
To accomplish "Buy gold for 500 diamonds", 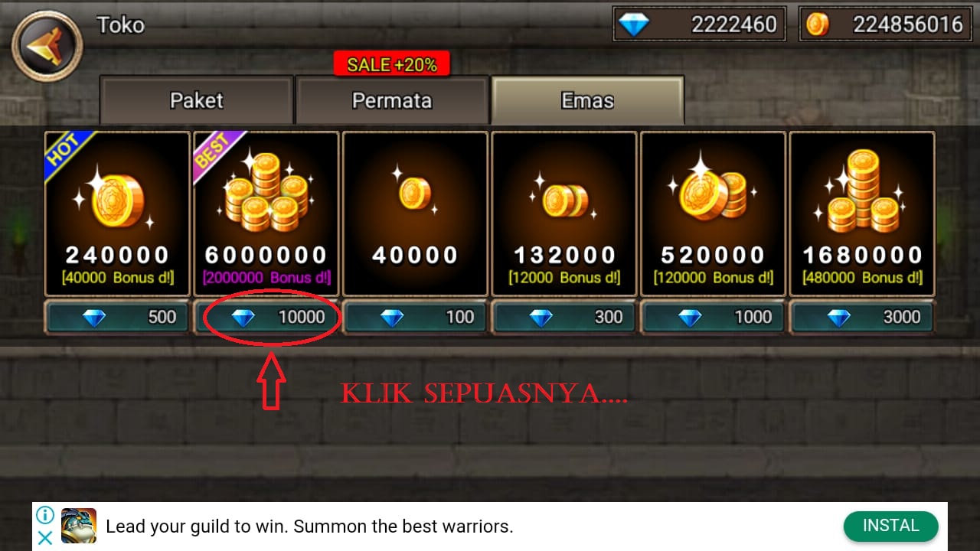I will click(117, 318).
